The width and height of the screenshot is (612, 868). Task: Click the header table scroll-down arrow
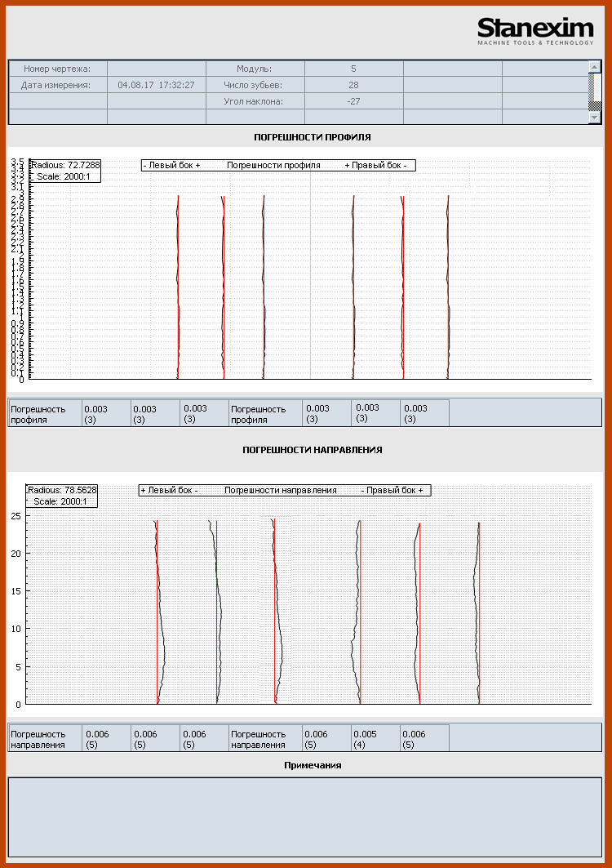click(x=594, y=118)
